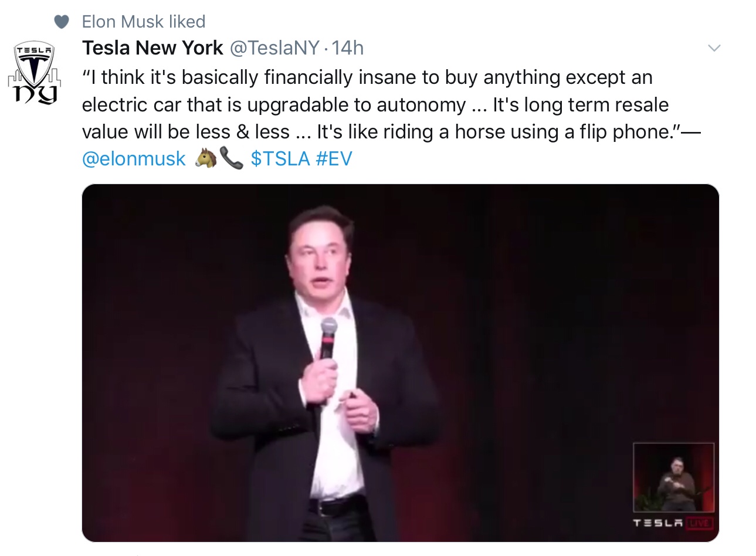This screenshot has width=756, height=556.
Task: Click the @TeslaNY handle
Action: coord(274,48)
